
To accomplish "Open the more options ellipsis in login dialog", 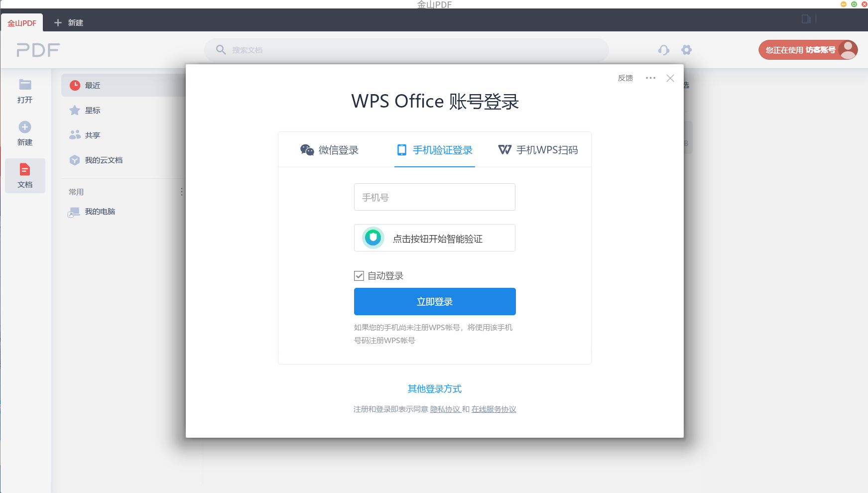I will point(651,78).
